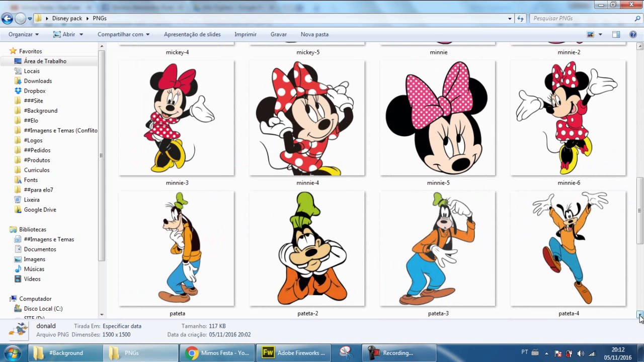Select the minnie-5 thumbnail
This screenshot has height=362, width=644.
(438, 118)
